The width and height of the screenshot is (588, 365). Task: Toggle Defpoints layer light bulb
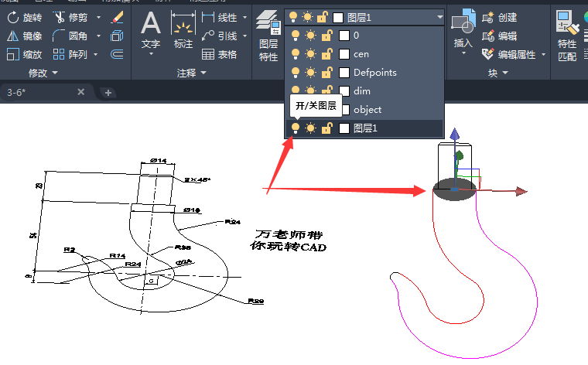[296, 73]
